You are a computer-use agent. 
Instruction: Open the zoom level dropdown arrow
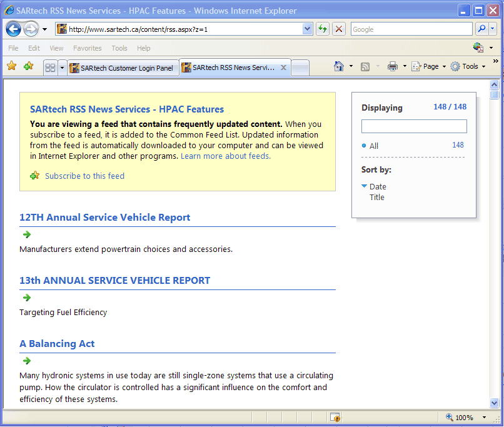coord(484,418)
